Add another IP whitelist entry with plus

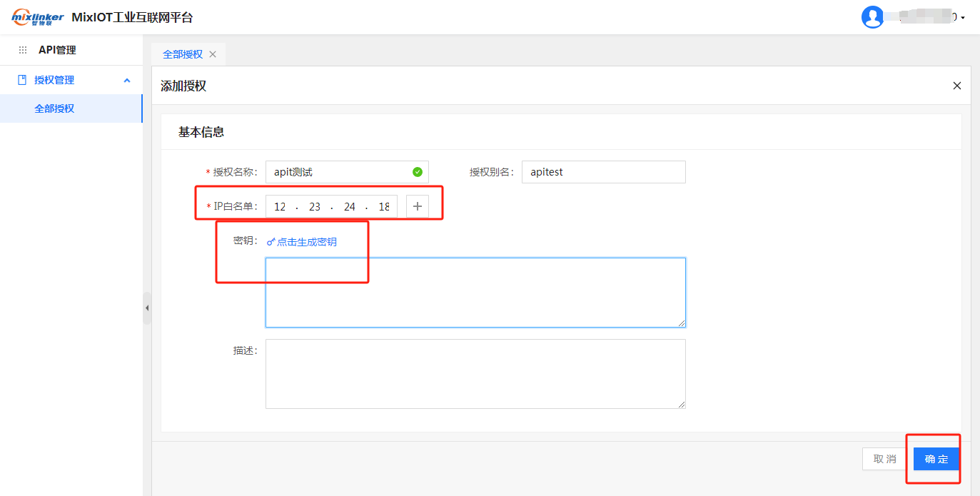(x=418, y=206)
